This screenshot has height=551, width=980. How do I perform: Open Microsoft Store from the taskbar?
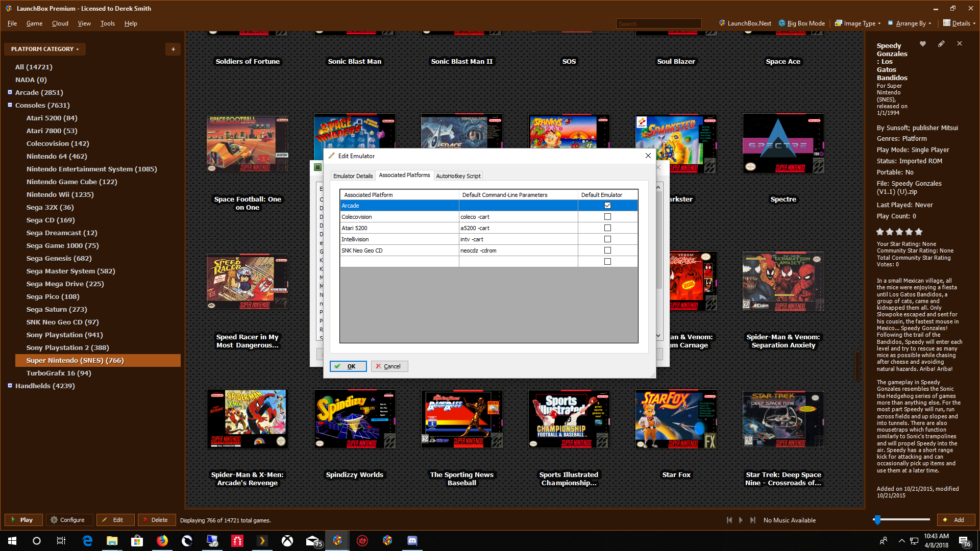(x=137, y=541)
